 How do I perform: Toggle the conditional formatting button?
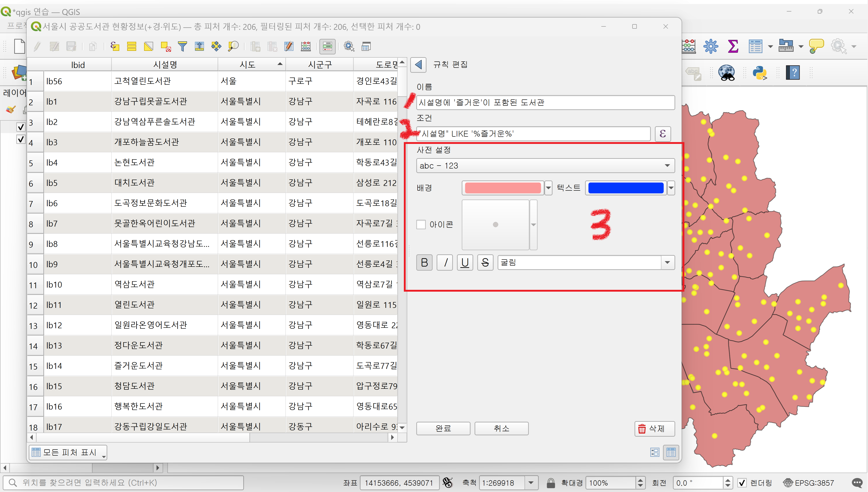pyautogui.click(x=327, y=46)
